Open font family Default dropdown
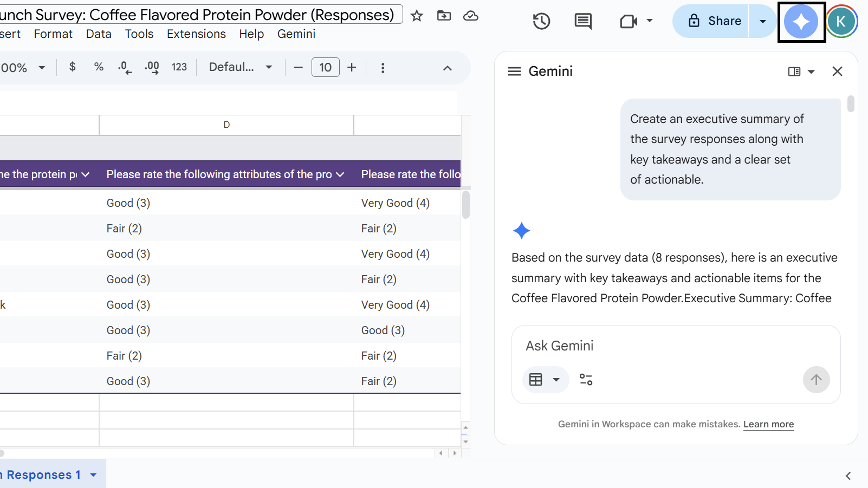Image resolution: width=868 pixels, height=488 pixels. 241,67
